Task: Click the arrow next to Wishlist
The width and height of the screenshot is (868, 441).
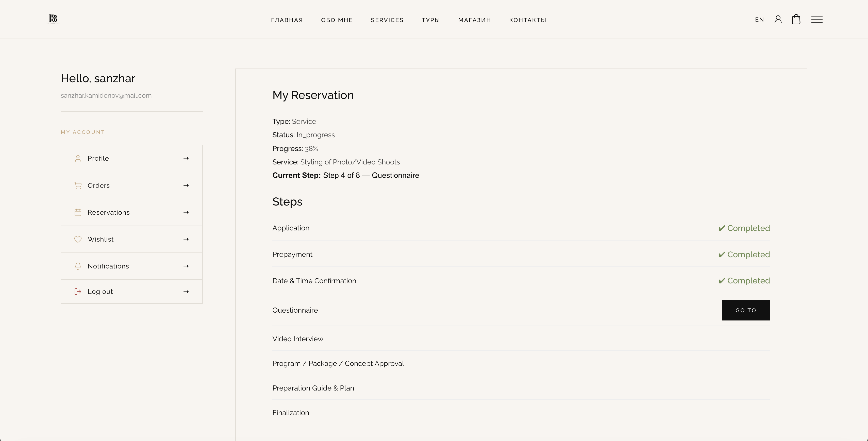Action: click(186, 239)
